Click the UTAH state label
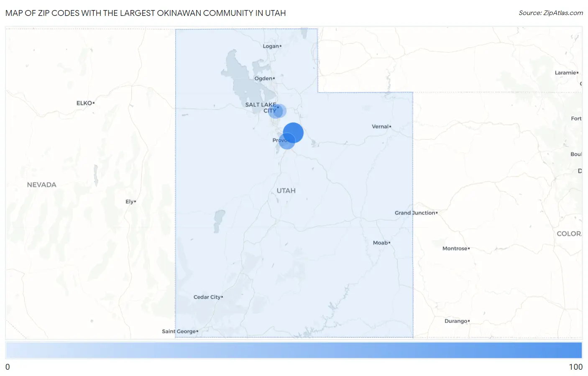Screen dimensions: 588x376 point(286,191)
